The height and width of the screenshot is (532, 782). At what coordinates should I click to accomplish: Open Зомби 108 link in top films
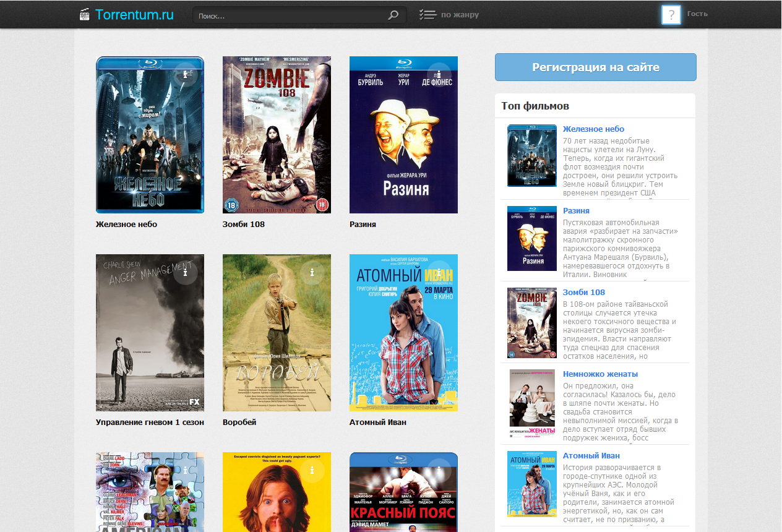pos(583,293)
